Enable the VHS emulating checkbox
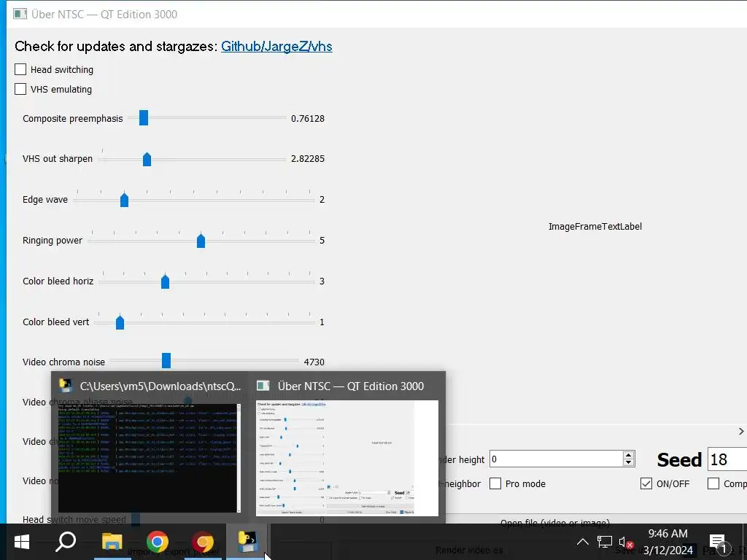 tap(20, 89)
